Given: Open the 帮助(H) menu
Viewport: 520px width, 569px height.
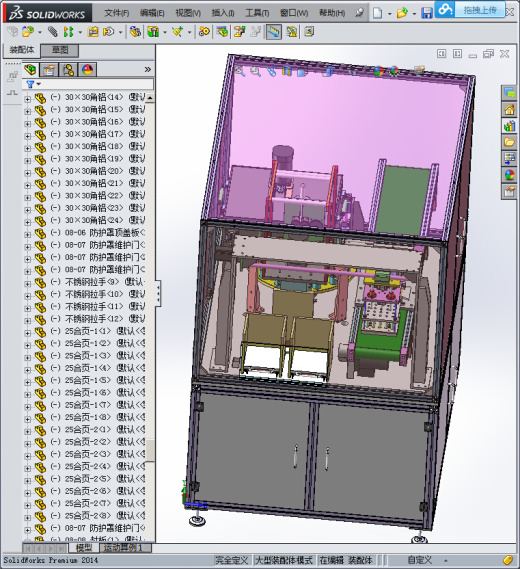Looking at the screenshot, I should (332, 13).
